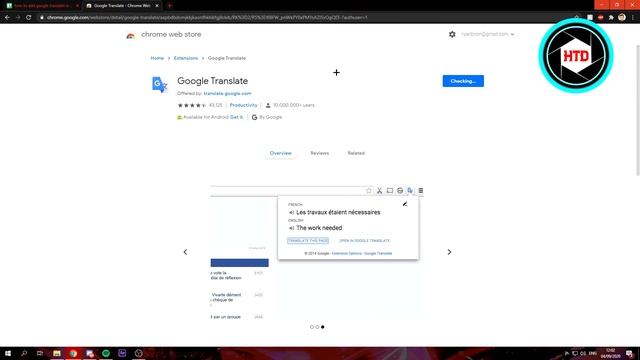
Task: Switch to the Related tab
Action: [356, 153]
